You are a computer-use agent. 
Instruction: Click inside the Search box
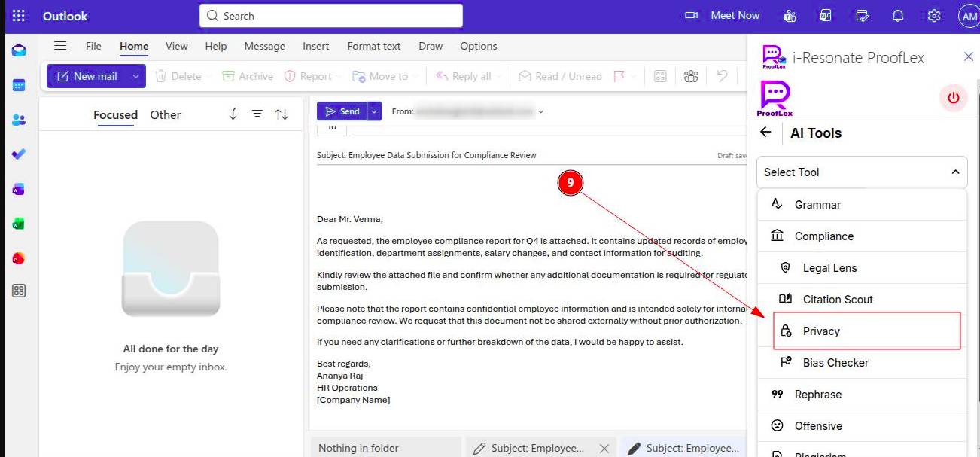pos(331,16)
